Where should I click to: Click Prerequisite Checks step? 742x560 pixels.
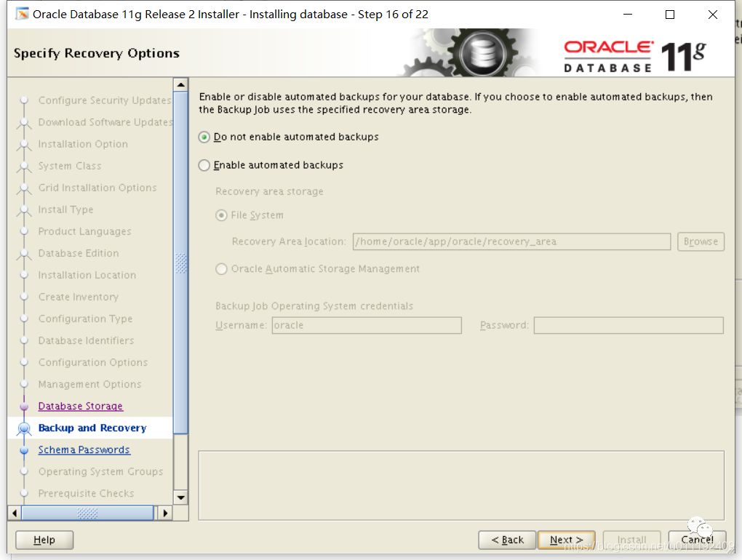click(x=86, y=493)
